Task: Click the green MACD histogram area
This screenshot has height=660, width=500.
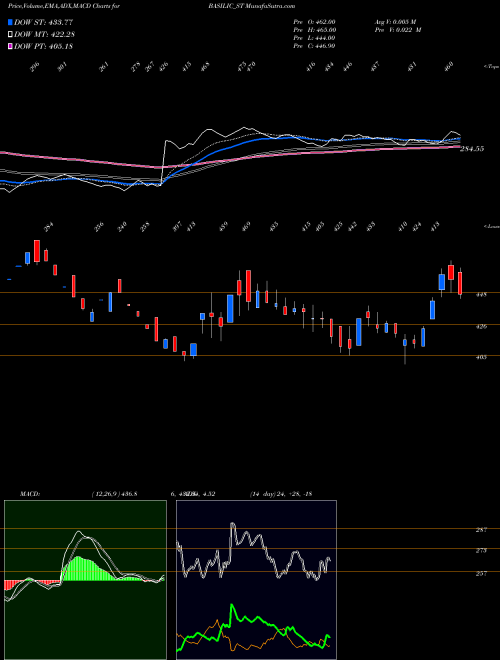Action: tap(84, 569)
